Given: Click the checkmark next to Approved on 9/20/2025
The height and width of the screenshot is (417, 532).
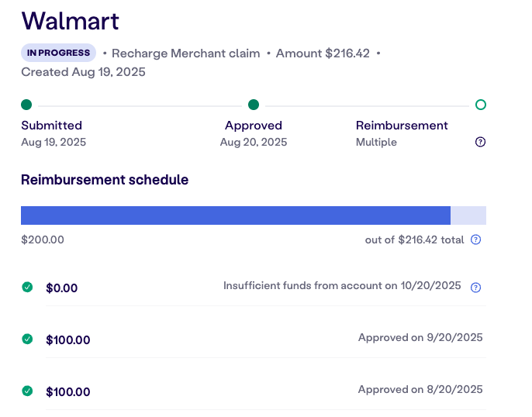Looking at the screenshot, I should [27, 339].
